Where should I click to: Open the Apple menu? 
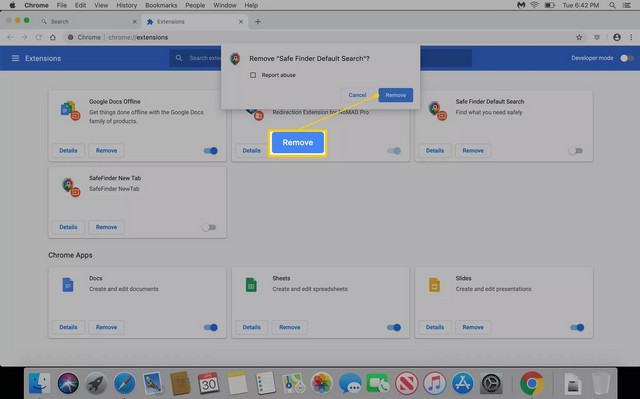[12, 5]
